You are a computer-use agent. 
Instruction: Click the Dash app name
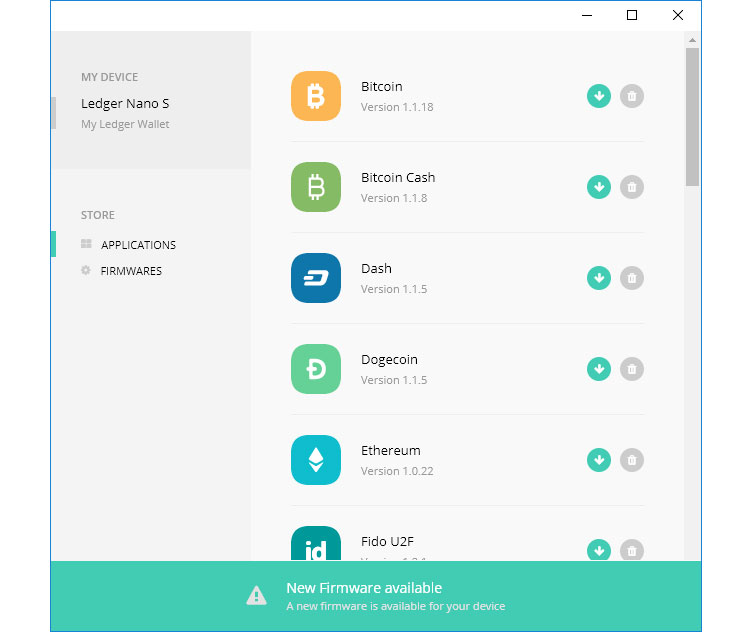[x=376, y=269]
